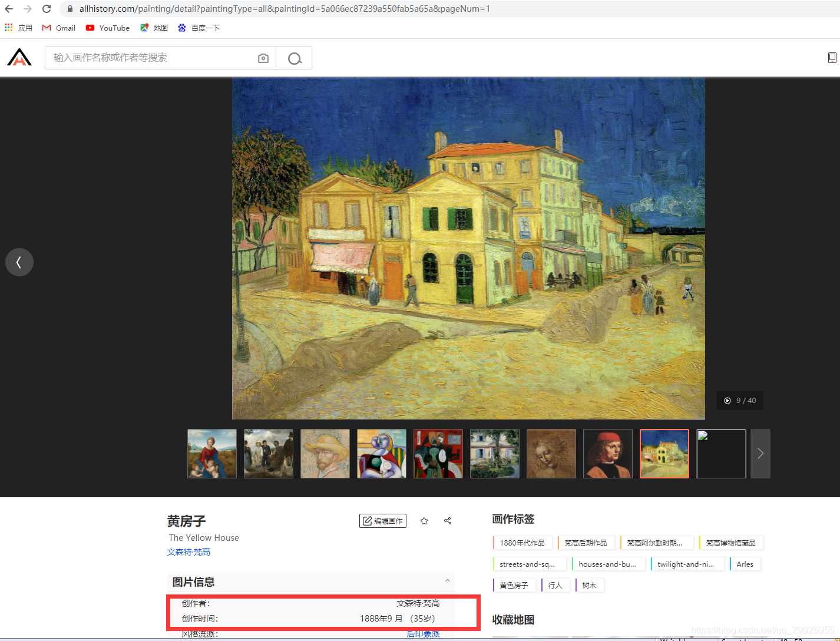Image resolution: width=840 pixels, height=641 pixels.
Task: Click the browser back arrow
Action: coord(9,9)
